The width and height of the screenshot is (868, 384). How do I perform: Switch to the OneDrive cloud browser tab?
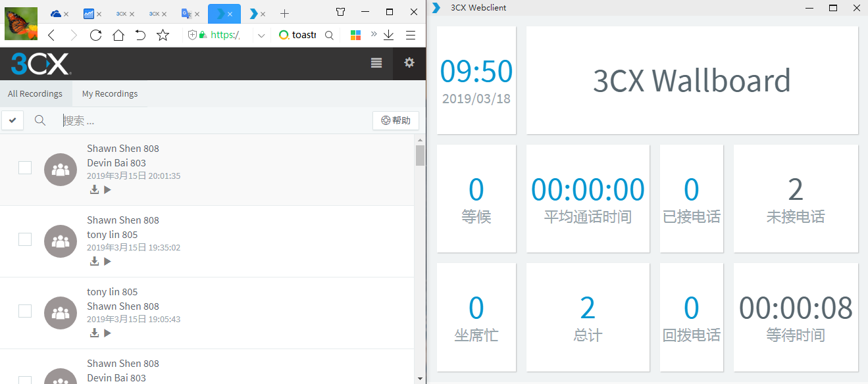(x=56, y=13)
